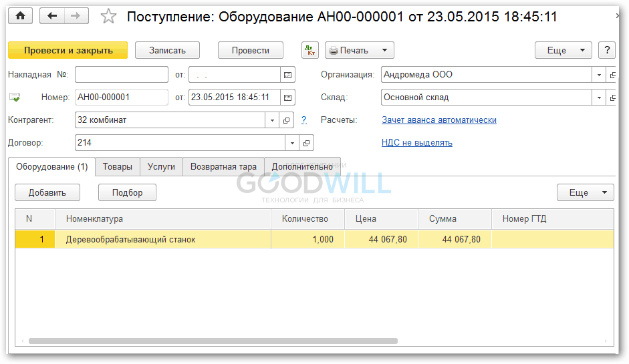Open the Печать dropdown menu

(x=360, y=50)
